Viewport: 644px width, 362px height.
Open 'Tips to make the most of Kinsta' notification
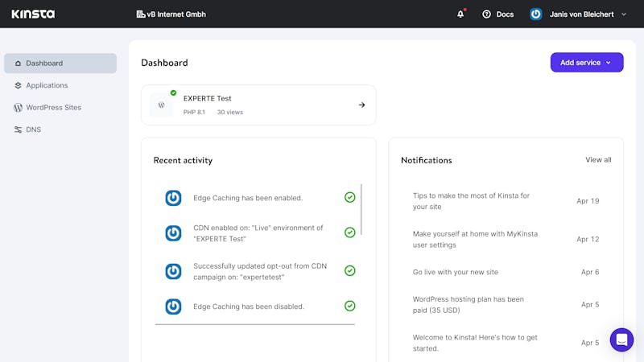click(x=471, y=201)
